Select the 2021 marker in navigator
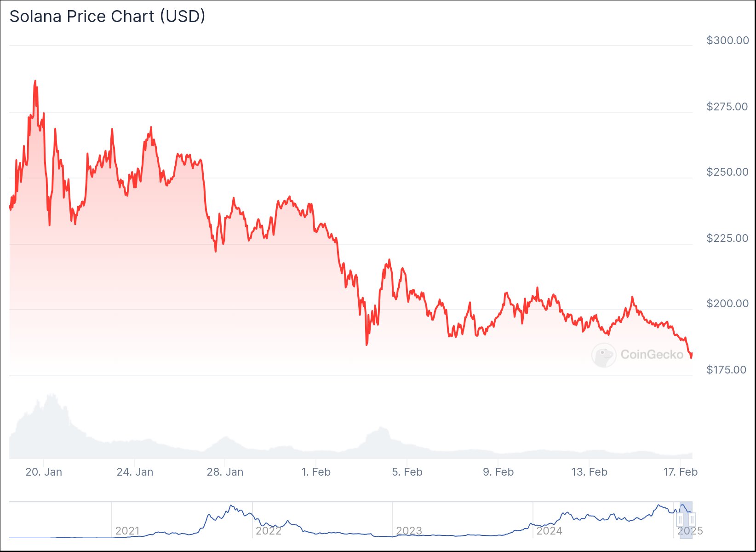 (x=127, y=531)
